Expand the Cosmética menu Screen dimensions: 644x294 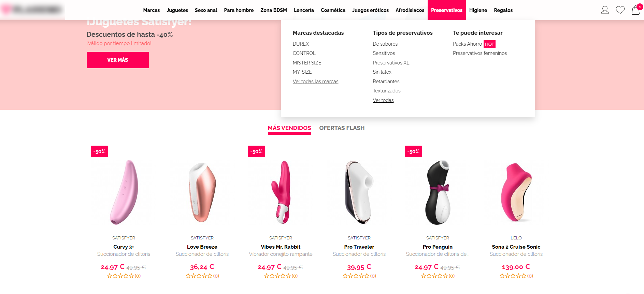[333, 10]
